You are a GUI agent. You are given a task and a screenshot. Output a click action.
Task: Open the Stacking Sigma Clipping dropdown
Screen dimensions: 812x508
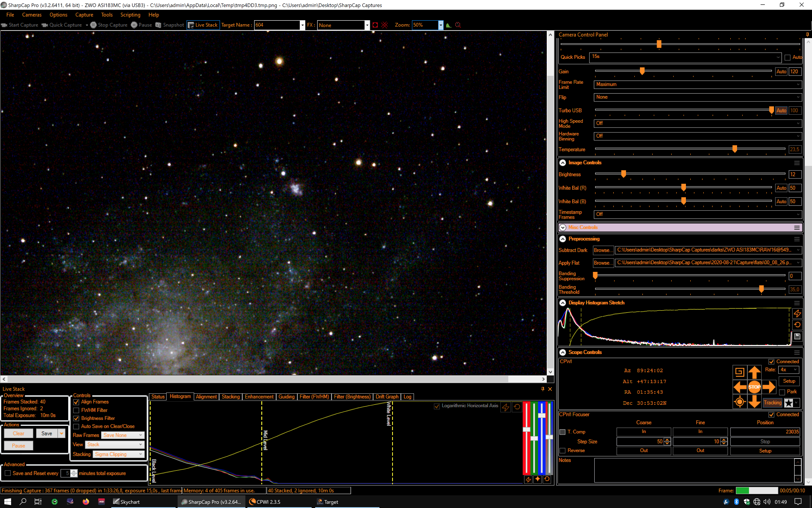[119, 454]
